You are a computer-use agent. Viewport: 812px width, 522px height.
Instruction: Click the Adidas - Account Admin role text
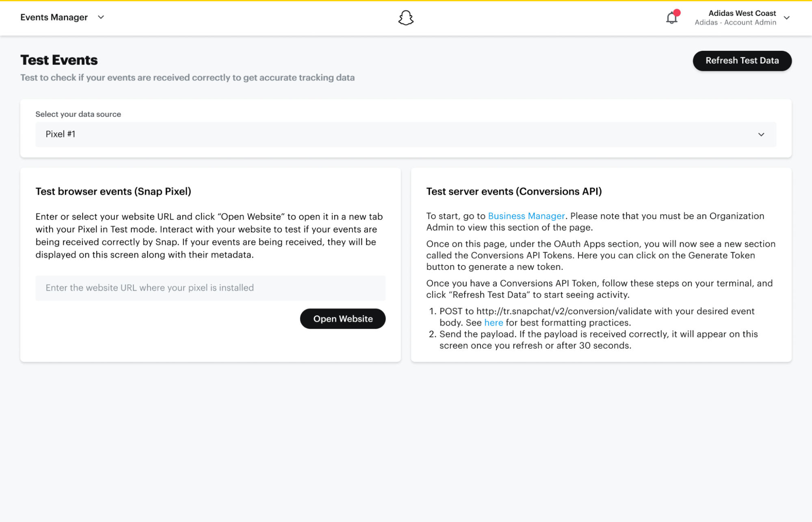[735, 22]
